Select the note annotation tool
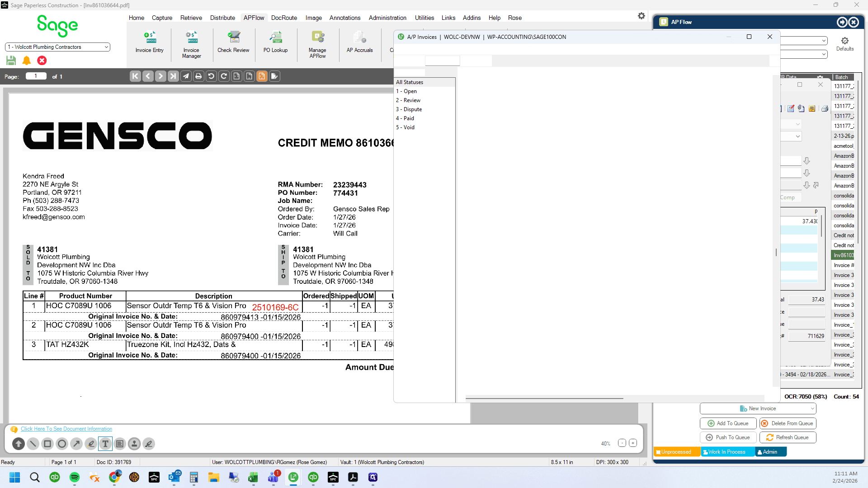Image resolution: width=868 pixels, height=488 pixels. (x=120, y=444)
